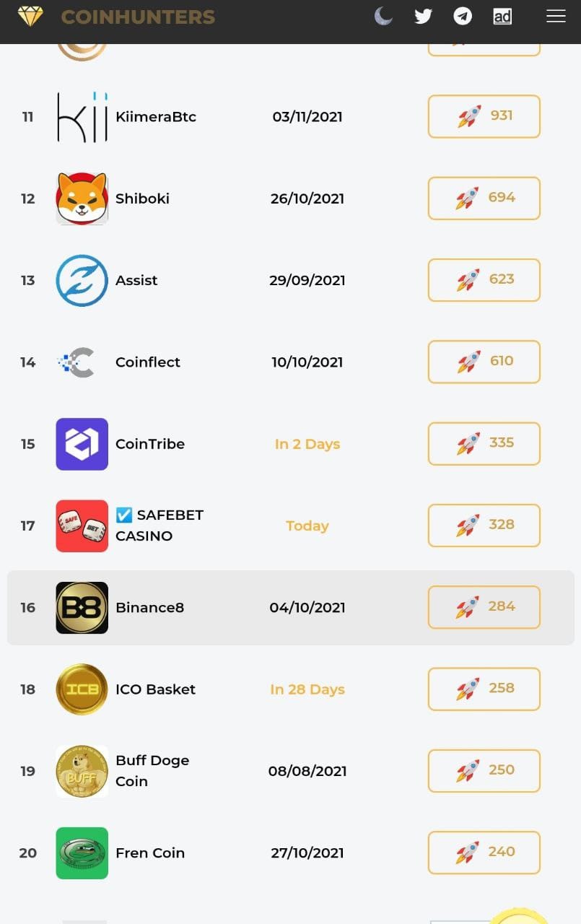Click the Coinhunters diamond logo
The height and width of the screenshot is (924, 581).
tap(30, 16)
